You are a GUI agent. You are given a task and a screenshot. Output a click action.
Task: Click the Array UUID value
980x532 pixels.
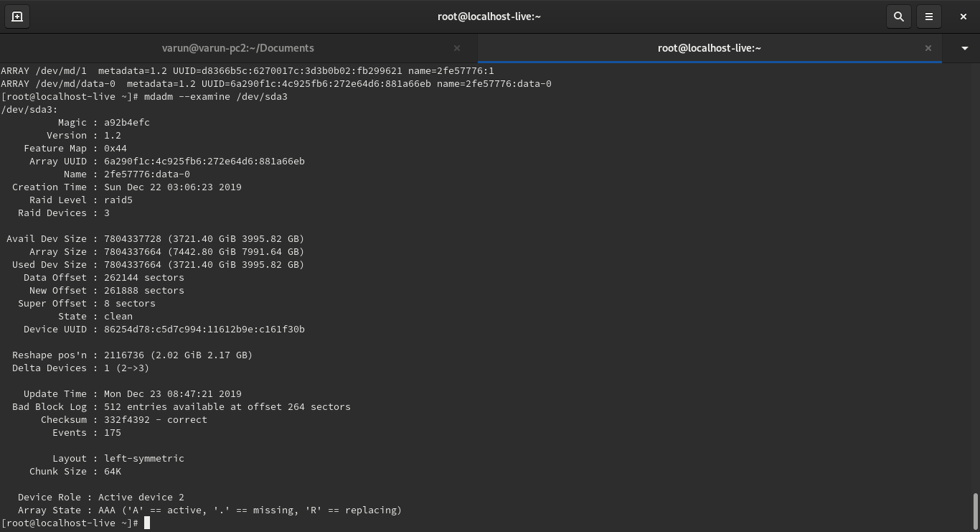click(204, 162)
